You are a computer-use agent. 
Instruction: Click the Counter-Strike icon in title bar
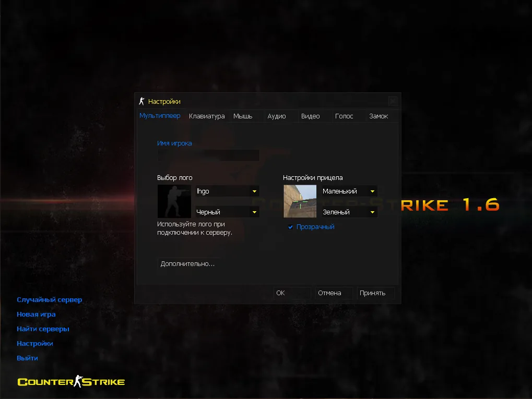(142, 101)
